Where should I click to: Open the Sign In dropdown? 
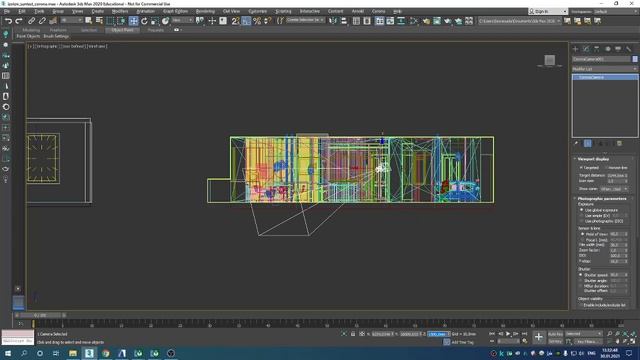(547, 11)
